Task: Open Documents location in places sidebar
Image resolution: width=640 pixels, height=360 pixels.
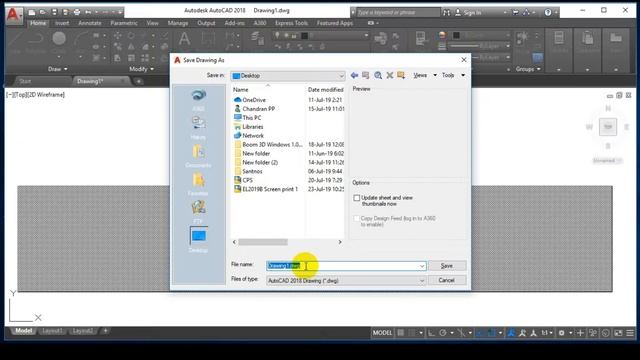Action: point(198,156)
